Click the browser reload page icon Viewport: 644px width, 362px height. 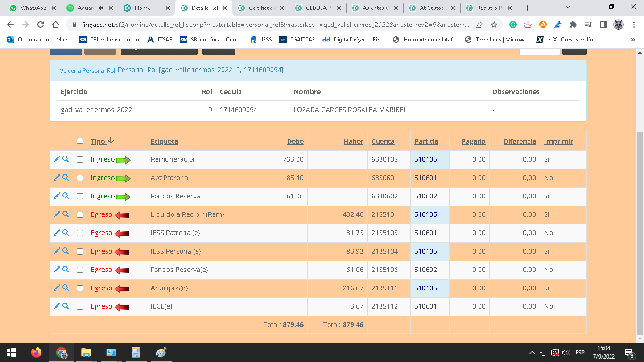click(x=41, y=25)
